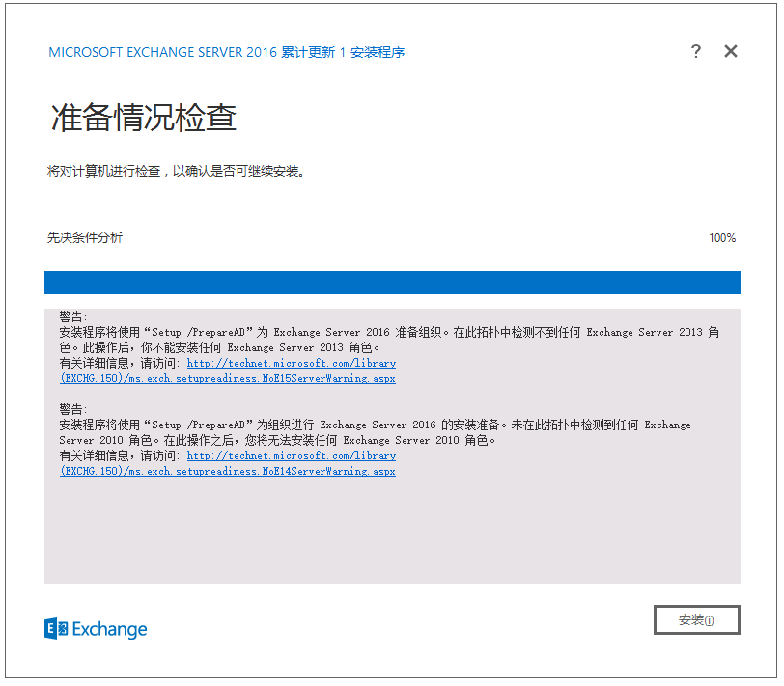Open the NoE14ServerWarning.aspx link
The width and height of the screenshot is (784, 686).
(x=227, y=472)
